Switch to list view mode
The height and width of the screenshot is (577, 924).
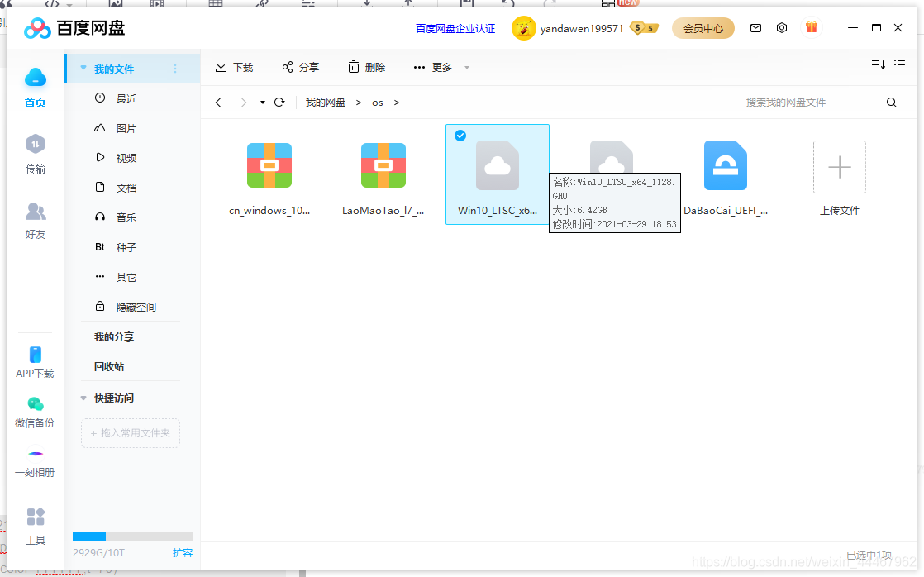click(899, 64)
